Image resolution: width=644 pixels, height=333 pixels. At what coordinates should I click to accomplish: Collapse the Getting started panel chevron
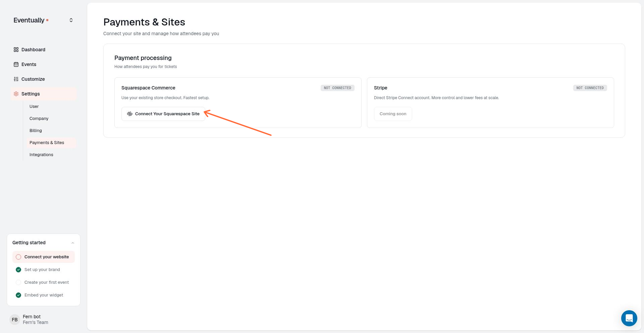pos(73,243)
